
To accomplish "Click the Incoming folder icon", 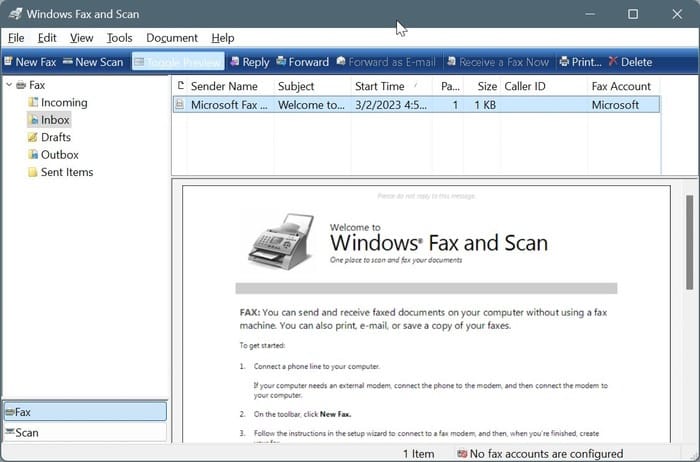I will click(x=33, y=102).
